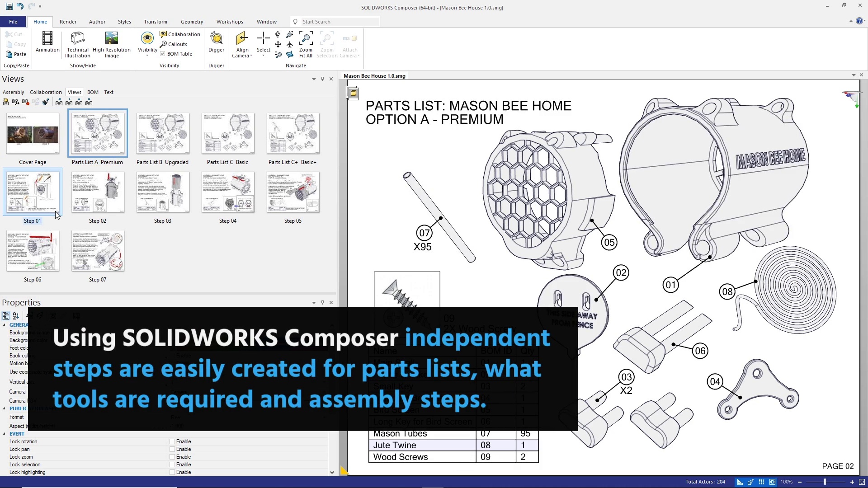Click the Help question mark button
Viewport: 868px width, 488px height.
pyautogui.click(x=859, y=21)
